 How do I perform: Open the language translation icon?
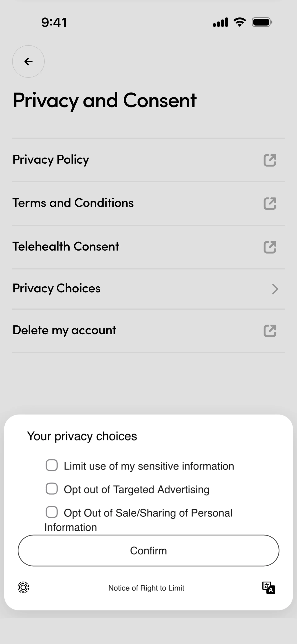click(x=268, y=588)
